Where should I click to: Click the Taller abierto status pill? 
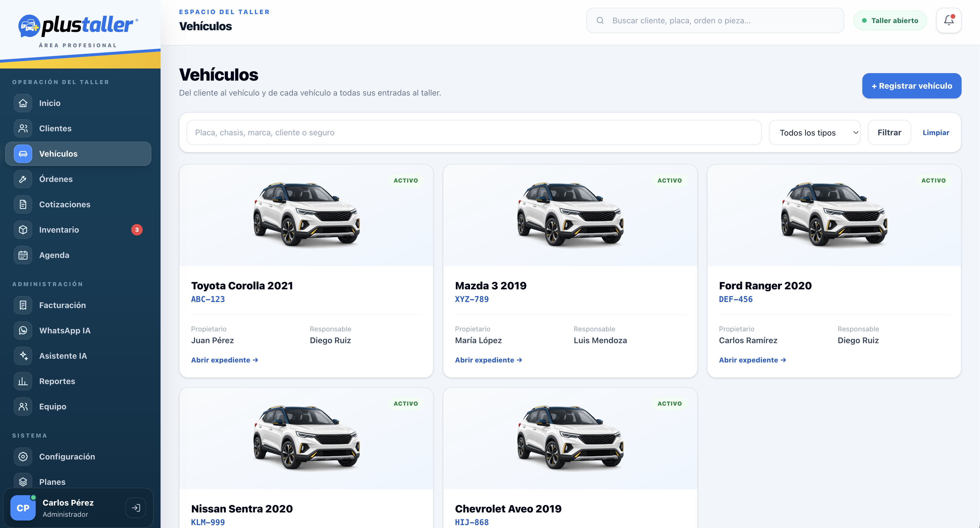pos(890,20)
